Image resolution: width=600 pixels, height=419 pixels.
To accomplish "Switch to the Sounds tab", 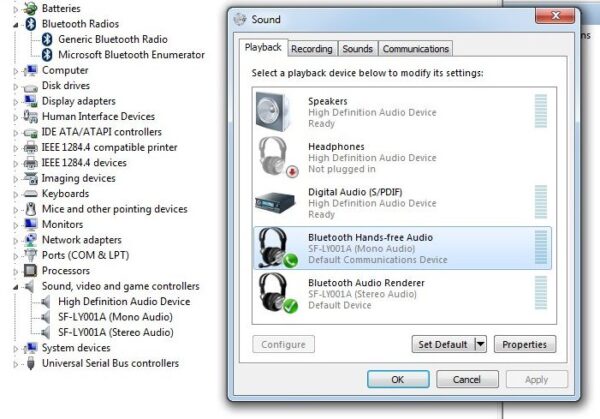I will click(357, 48).
